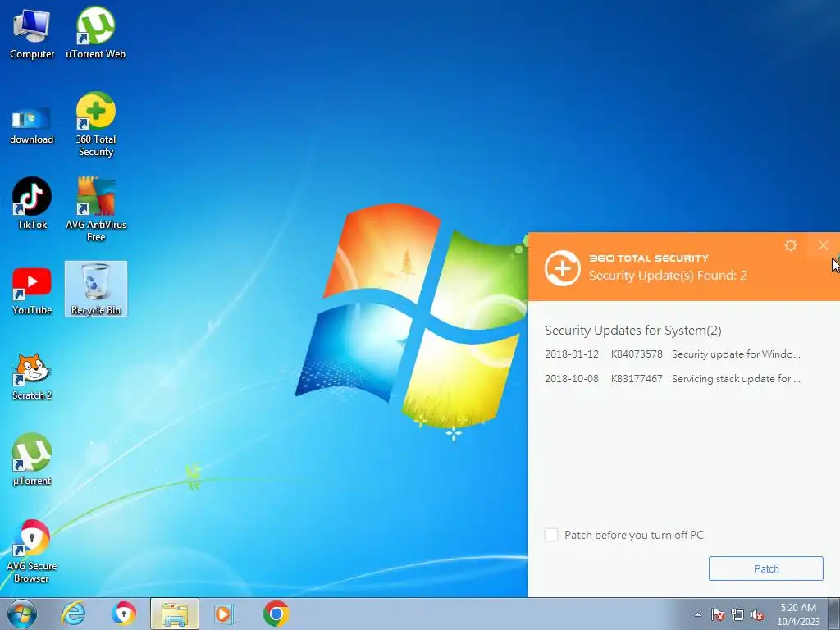This screenshot has width=840, height=630.
Task: Open 360 Total Security popup settings gear
Action: pyautogui.click(x=791, y=245)
